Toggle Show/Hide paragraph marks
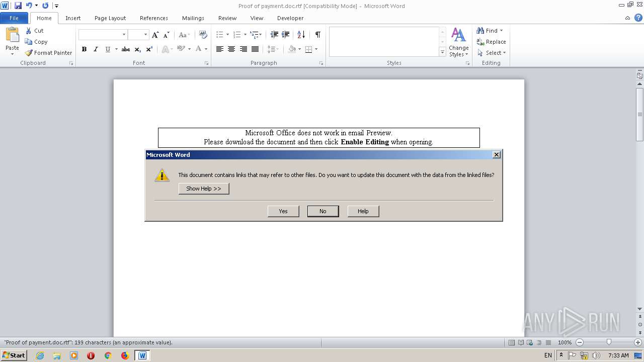Screen dimensions: 644x362 coord(318,35)
